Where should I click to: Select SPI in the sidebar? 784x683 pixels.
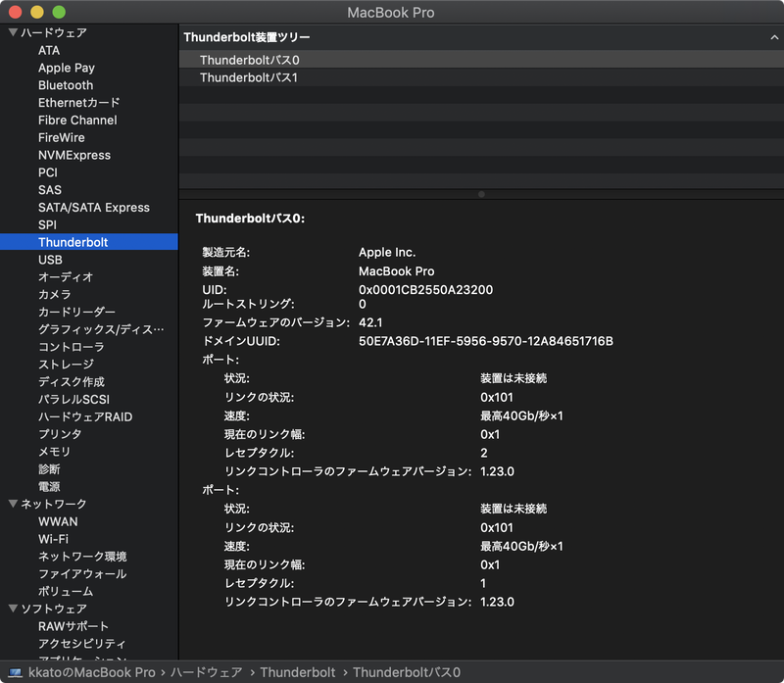tap(47, 225)
